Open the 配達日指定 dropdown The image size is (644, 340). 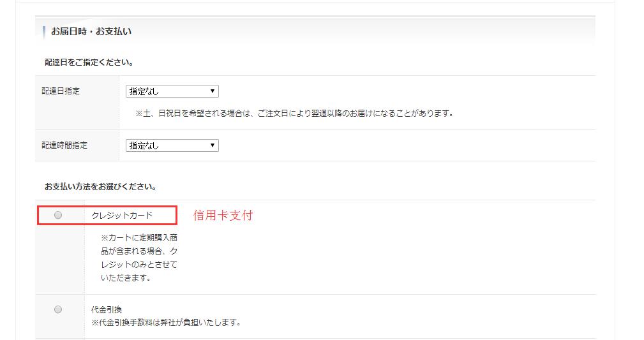(x=172, y=91)
